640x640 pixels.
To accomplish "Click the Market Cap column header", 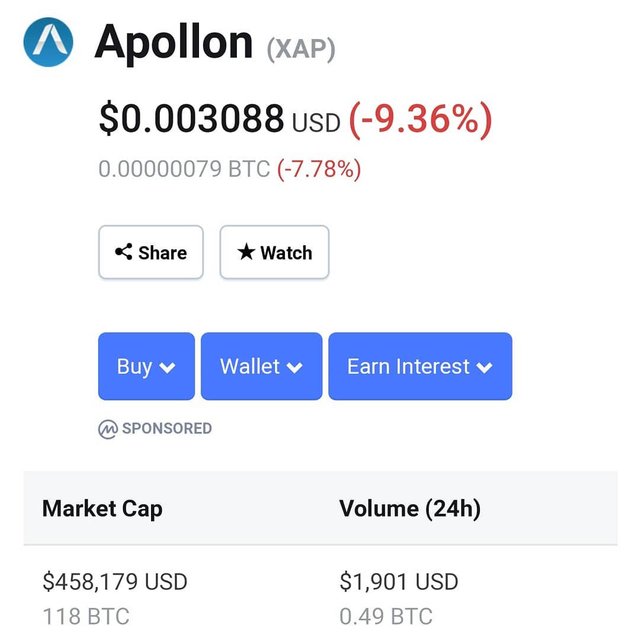I will (102, 508).
